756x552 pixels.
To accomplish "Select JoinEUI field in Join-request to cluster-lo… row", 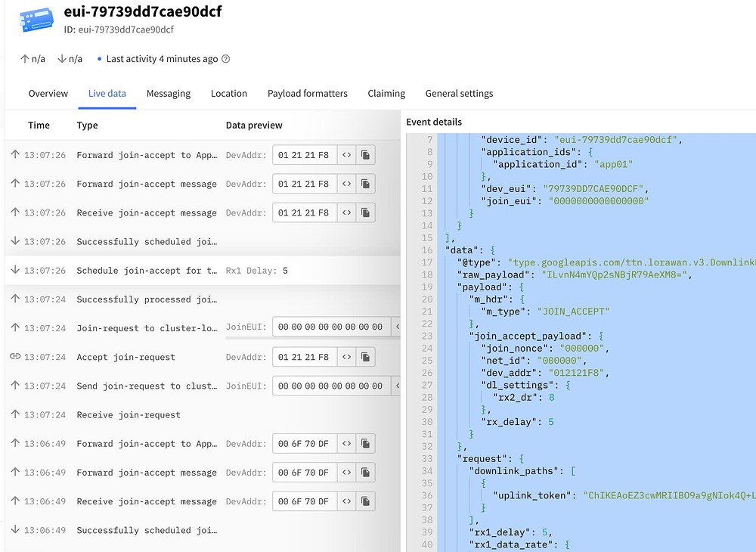I will 331,327.
